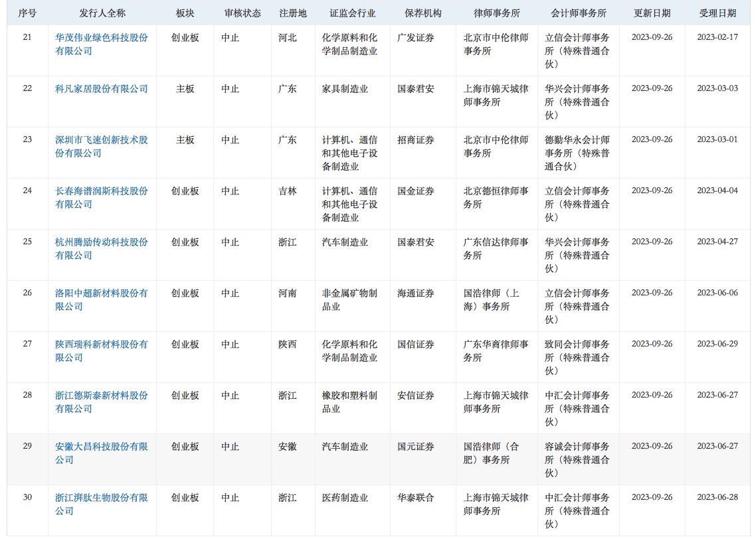Click acceptance date 2023-06-28
The height and width of the screenshot is (539, 756).
click(x=717, y=497)
